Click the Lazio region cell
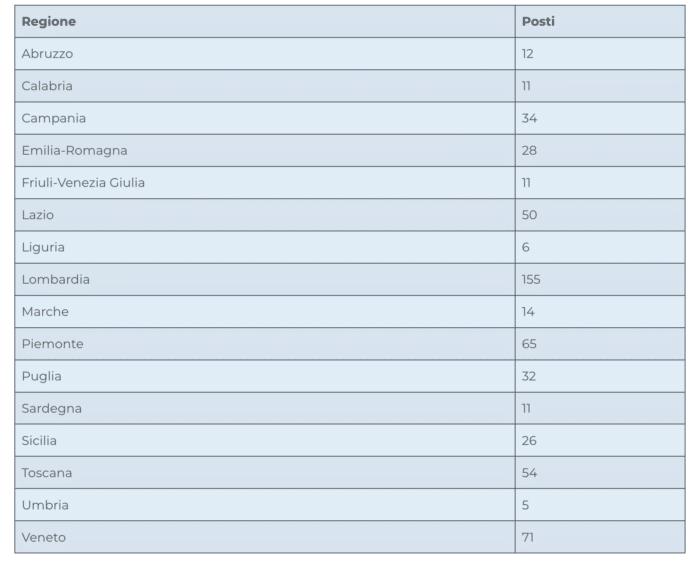The image size is (696, 563). (38, 215)
